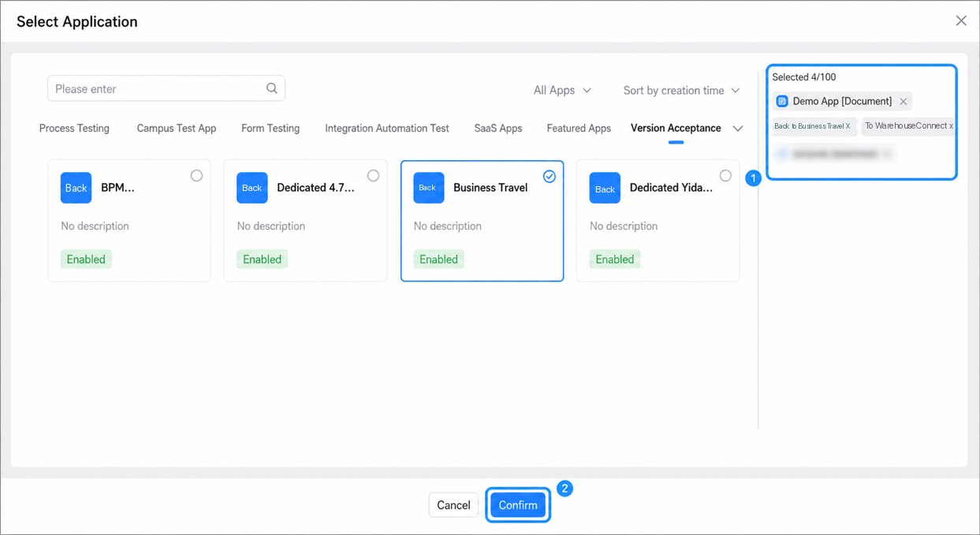Uncheck the Business Travel app
The image size is (980, 535).
[x=550, y=177]
